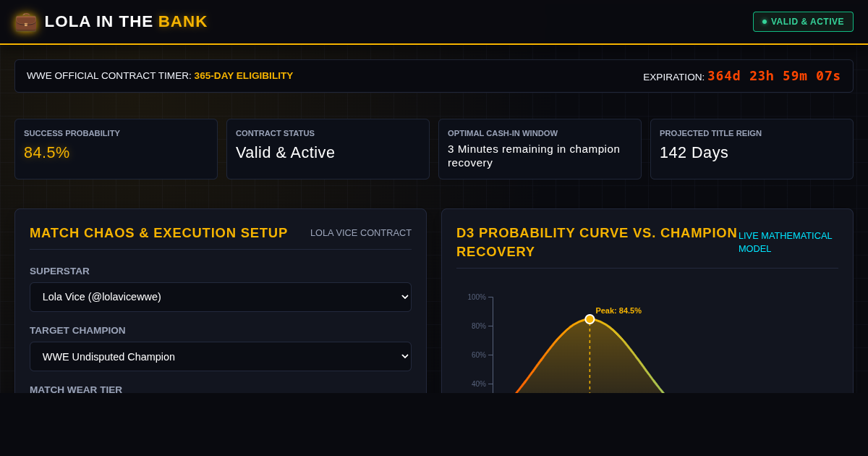Select the Success Probability card
This screenshot has height=456, width=868.
pyautogui.click(x=116, y=149)
